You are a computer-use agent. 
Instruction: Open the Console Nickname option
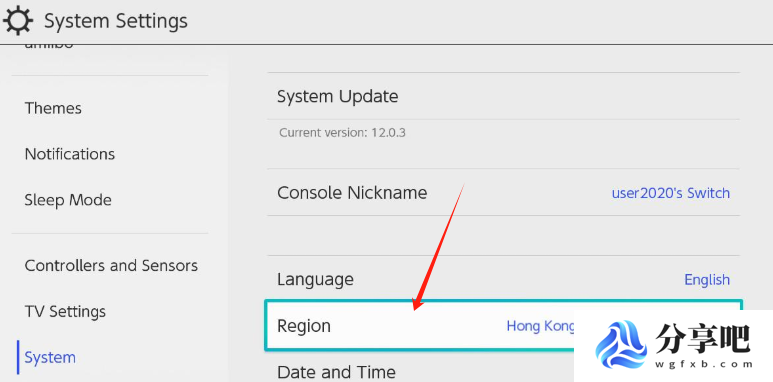[x=503, y=192]
